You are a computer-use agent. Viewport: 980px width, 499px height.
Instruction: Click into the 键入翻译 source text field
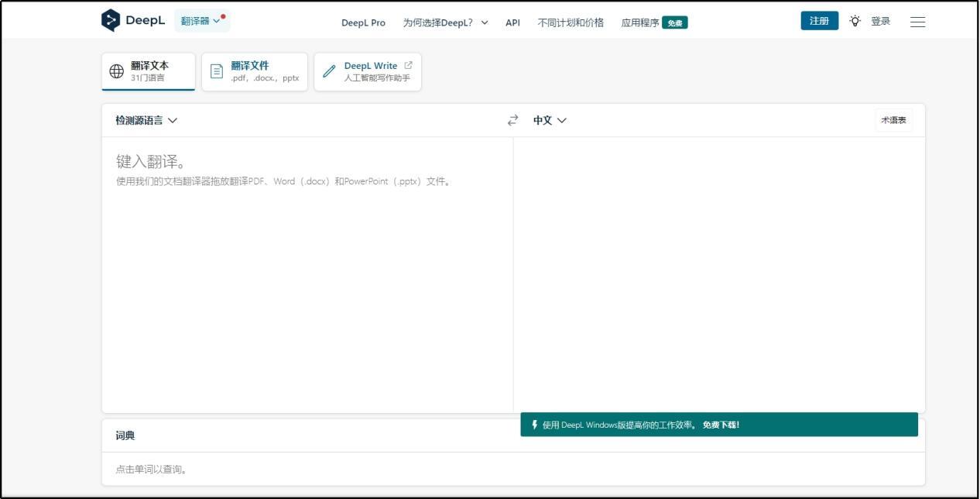307,274
